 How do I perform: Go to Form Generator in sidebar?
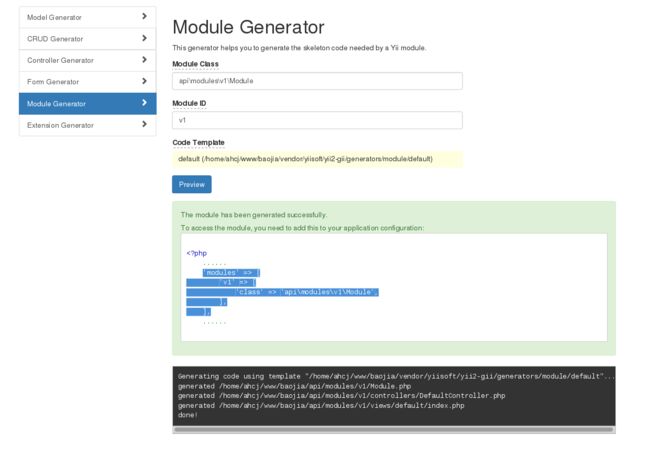tap(87, 82)
